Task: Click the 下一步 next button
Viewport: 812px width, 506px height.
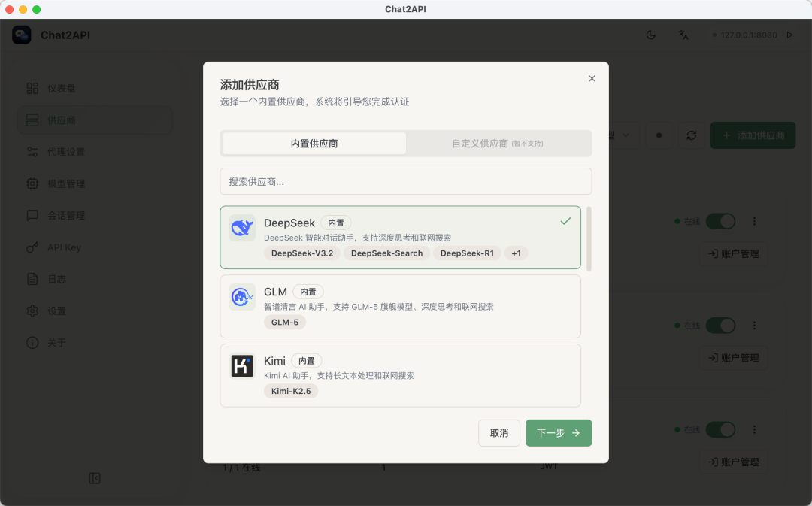Action: point(559,433)
